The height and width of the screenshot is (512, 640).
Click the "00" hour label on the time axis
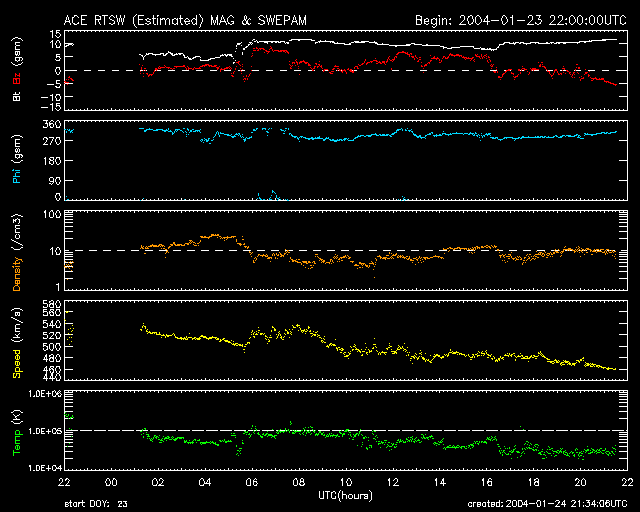pyautogui.click(x=111, y=483)
